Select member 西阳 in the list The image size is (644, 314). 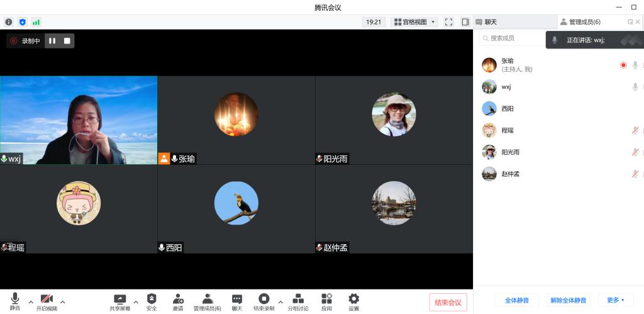pos(558,108)
